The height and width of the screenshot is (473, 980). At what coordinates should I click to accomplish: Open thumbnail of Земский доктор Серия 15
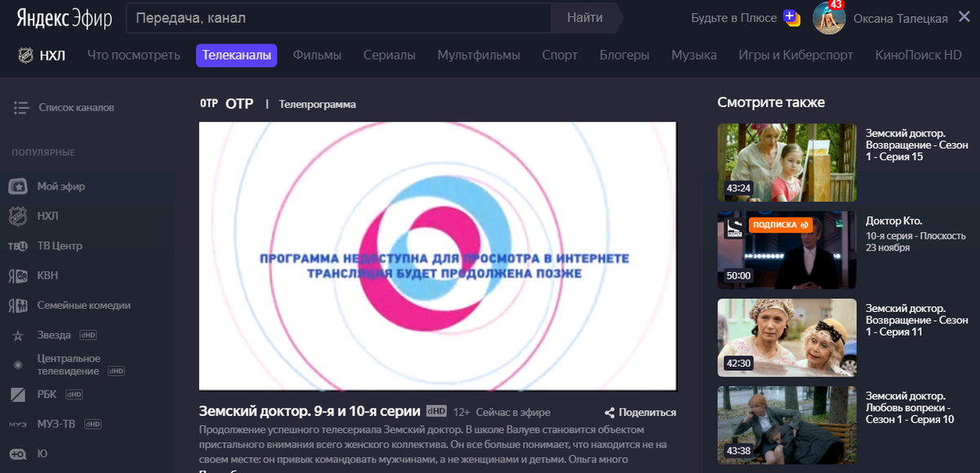click(787, 163)
